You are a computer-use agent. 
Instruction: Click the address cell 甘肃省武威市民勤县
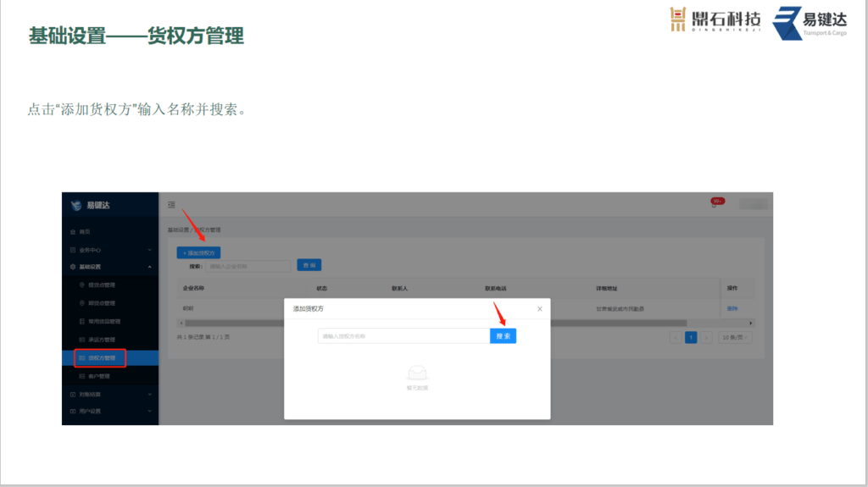(x=620, y=309)
